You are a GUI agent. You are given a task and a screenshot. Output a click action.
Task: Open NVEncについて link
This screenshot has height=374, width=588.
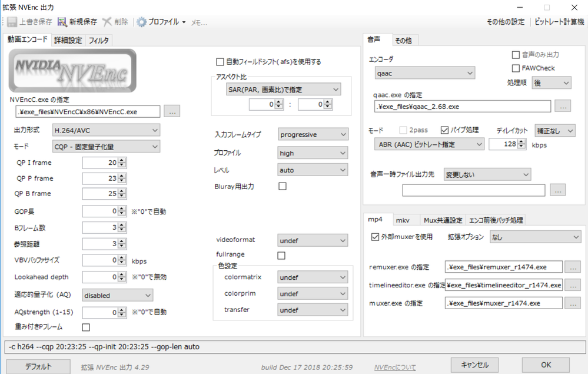tap(395, 368)
